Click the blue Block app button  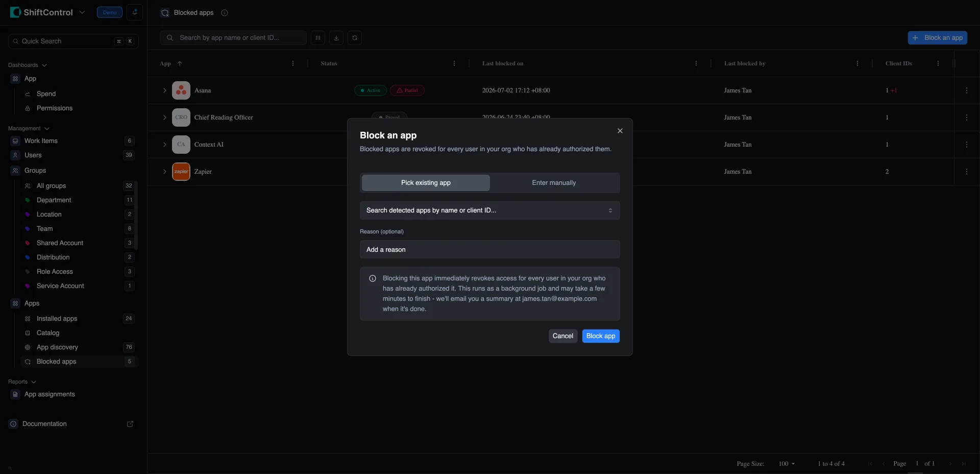(601, 336)
